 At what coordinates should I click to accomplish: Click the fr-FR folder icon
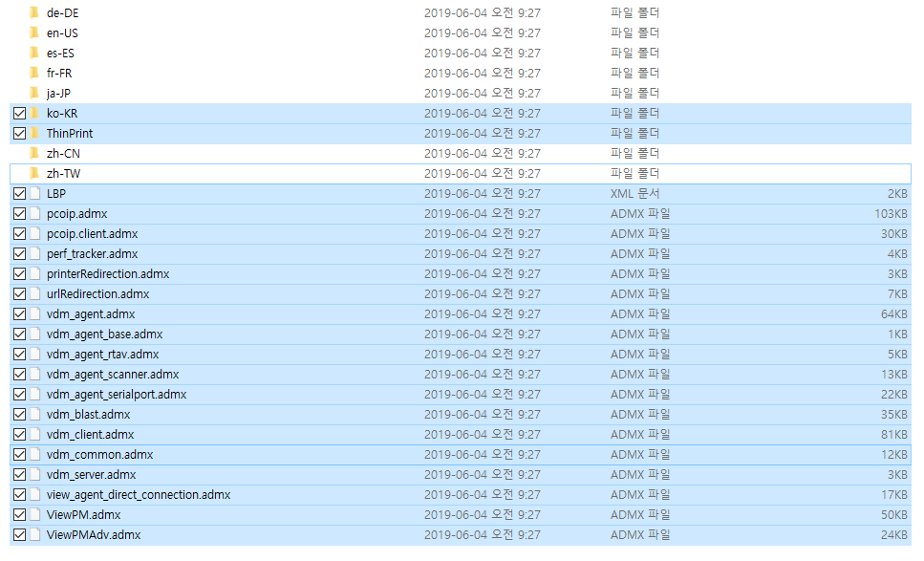34,73
